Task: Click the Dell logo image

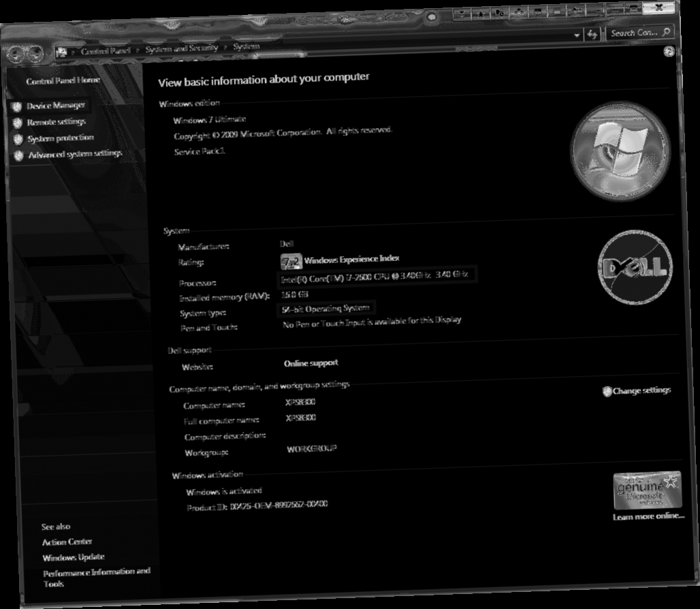Action: click(635, 267)
